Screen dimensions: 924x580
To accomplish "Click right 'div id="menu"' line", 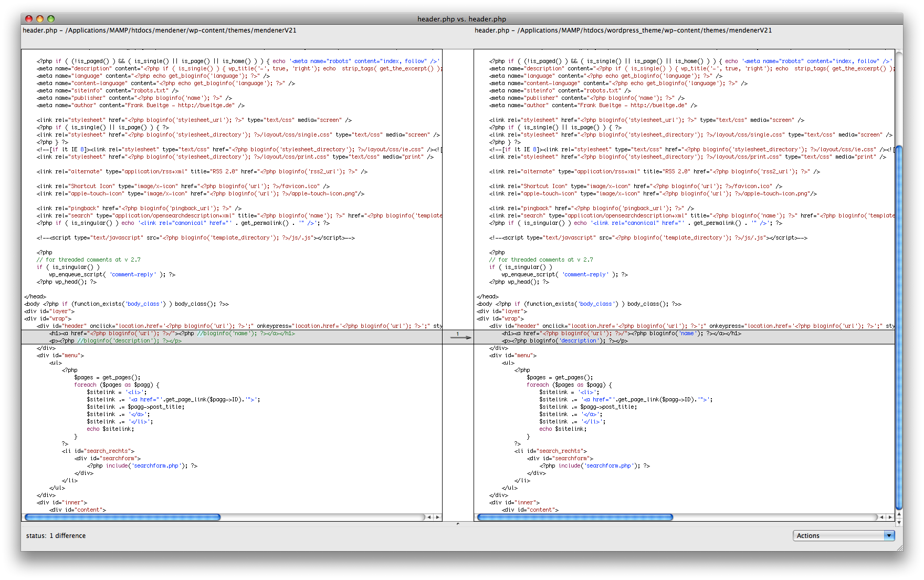I will coord(513,356).
